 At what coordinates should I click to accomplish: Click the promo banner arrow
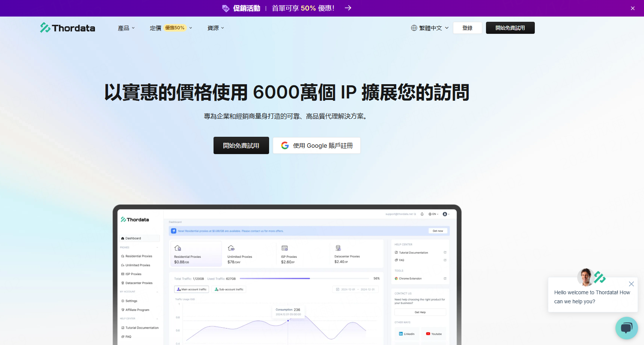348,8
